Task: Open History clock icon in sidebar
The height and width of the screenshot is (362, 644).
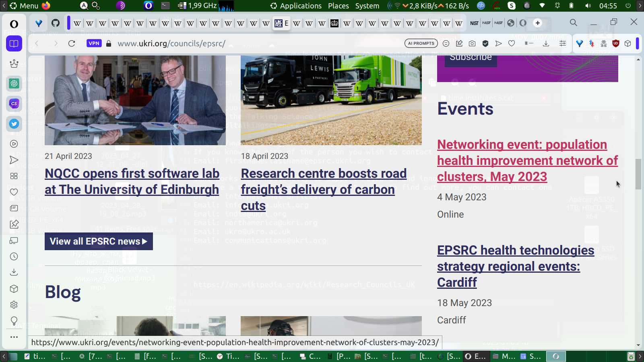Action: [x=14, y=257]
